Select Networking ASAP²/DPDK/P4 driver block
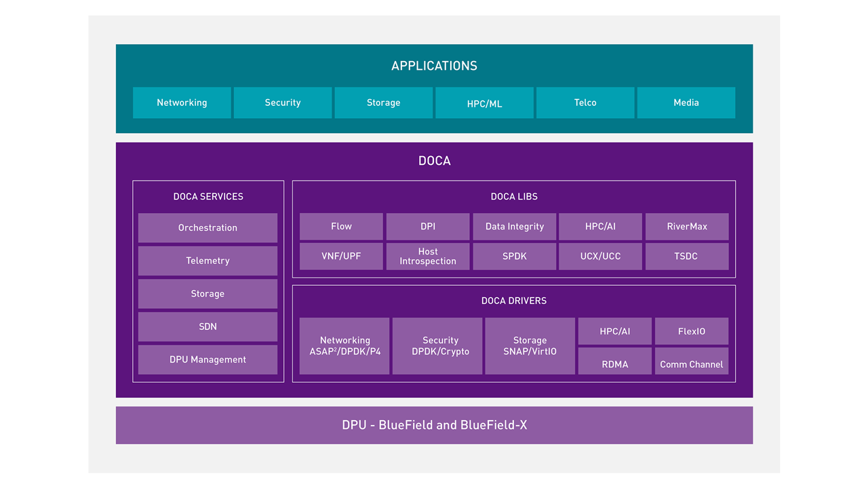868x488 pixels. point(344,346)
